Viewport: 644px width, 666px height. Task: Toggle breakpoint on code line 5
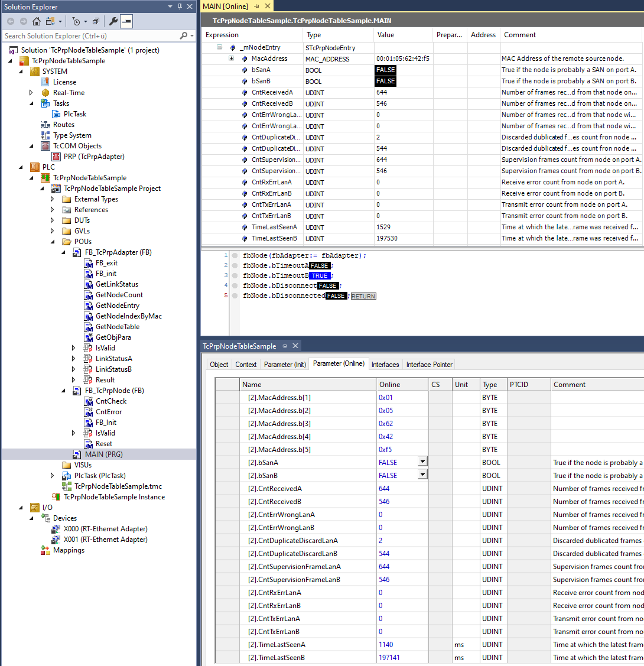(x=235, y=295)
